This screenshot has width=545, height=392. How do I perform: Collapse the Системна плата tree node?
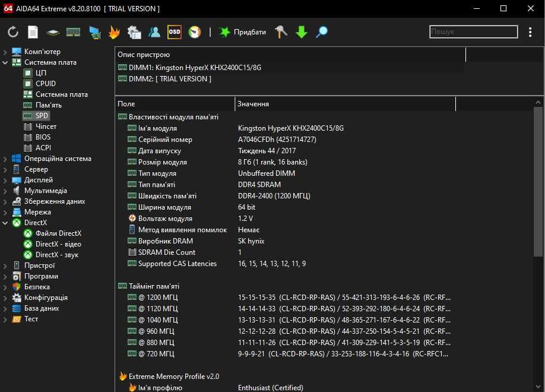pos(5,62)
